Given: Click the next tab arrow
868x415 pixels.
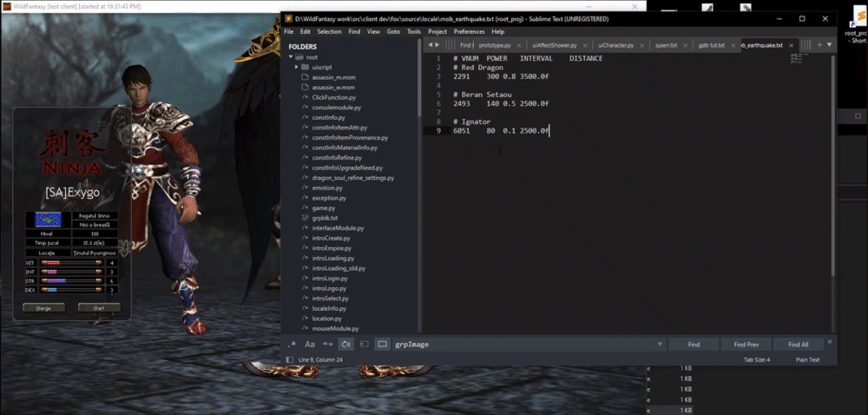Looking at the screenshot, I should pyautogui.click(x=437, y=45).
